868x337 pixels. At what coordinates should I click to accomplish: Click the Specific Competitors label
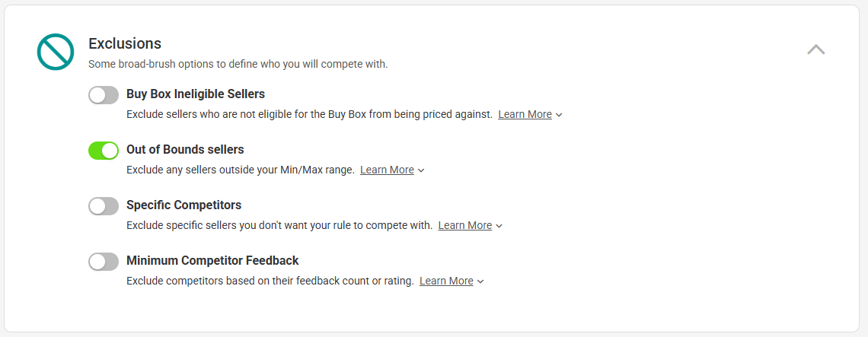click(x=183, y=205)
